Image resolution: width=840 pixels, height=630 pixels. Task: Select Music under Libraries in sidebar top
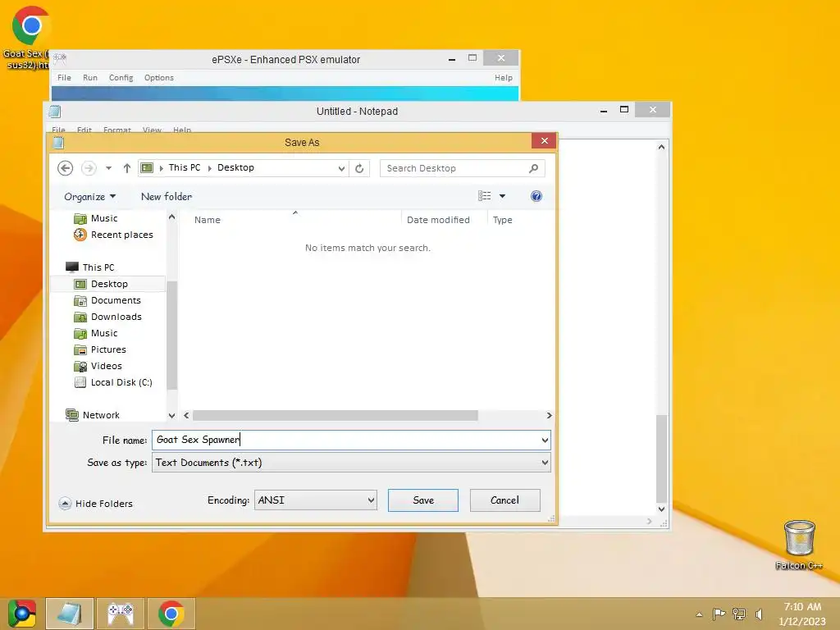(x=104, y=218)
